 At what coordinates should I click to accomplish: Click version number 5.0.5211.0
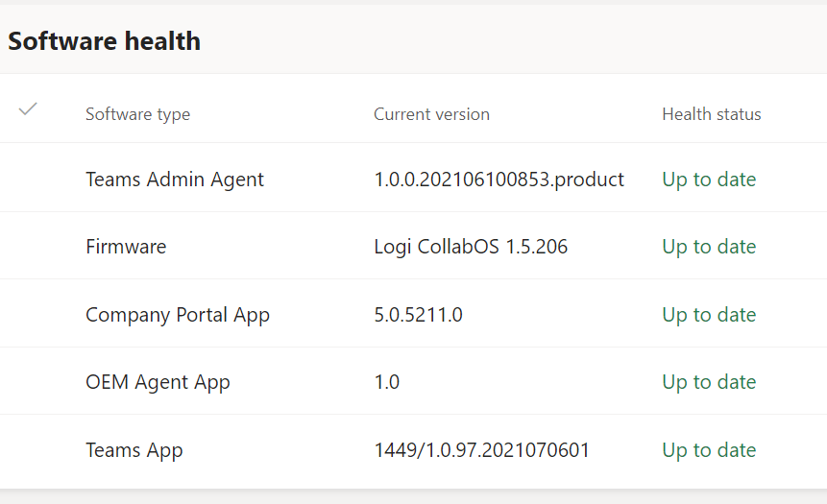[x=418, y=315]
